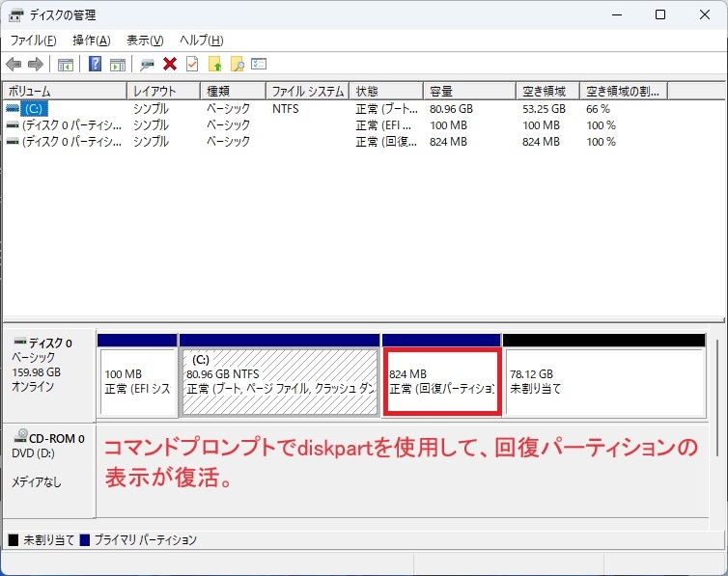Toggle the action pane toolbar icon

click(x=118, y=65)
